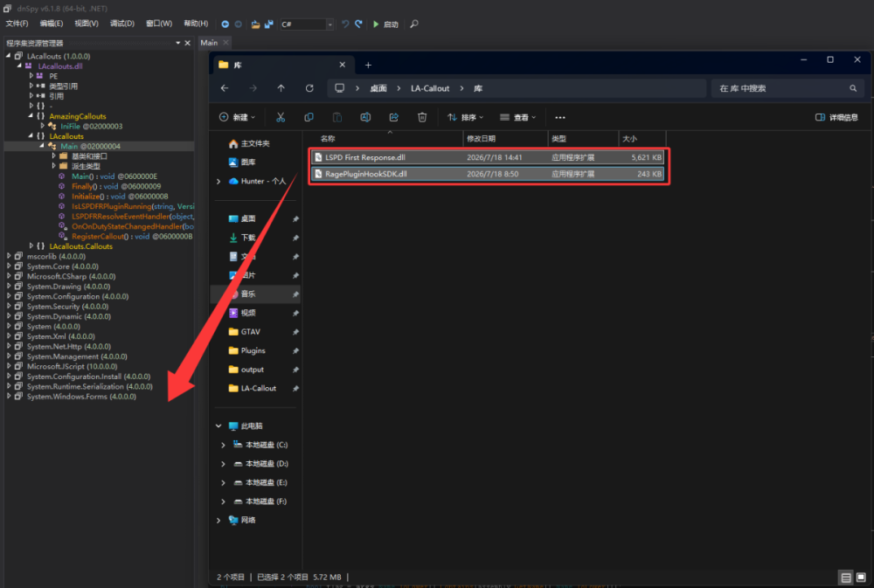The width and height of the screenshot is (874, 588).
Task: Expand the mscorlib assembly node
Action: click(x=9, y=256)
